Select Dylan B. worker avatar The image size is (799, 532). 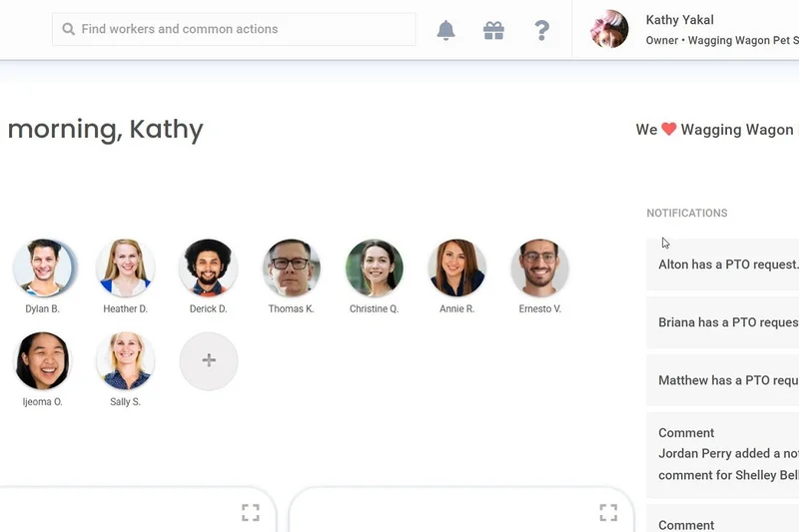tap(43, 268)
